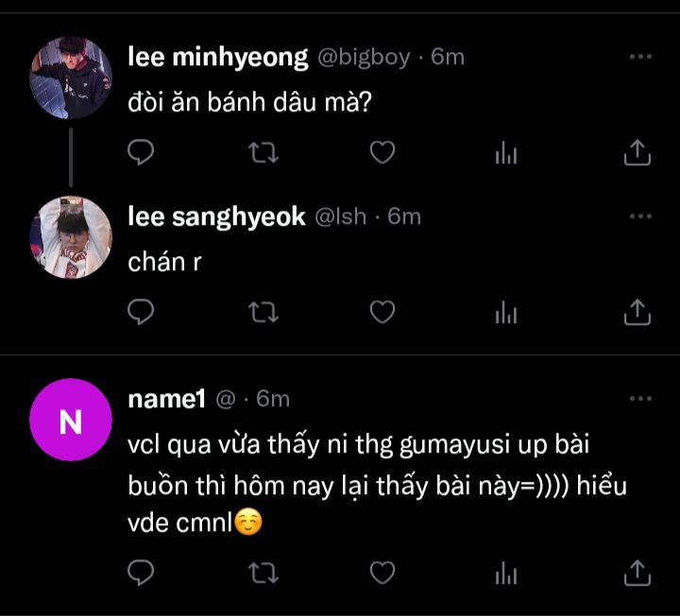Viewport: 680px width, 616px height.
Task: View analytics for lee sanghyeok's tweet
Action: pyautogui.click(x=506, y=312)
